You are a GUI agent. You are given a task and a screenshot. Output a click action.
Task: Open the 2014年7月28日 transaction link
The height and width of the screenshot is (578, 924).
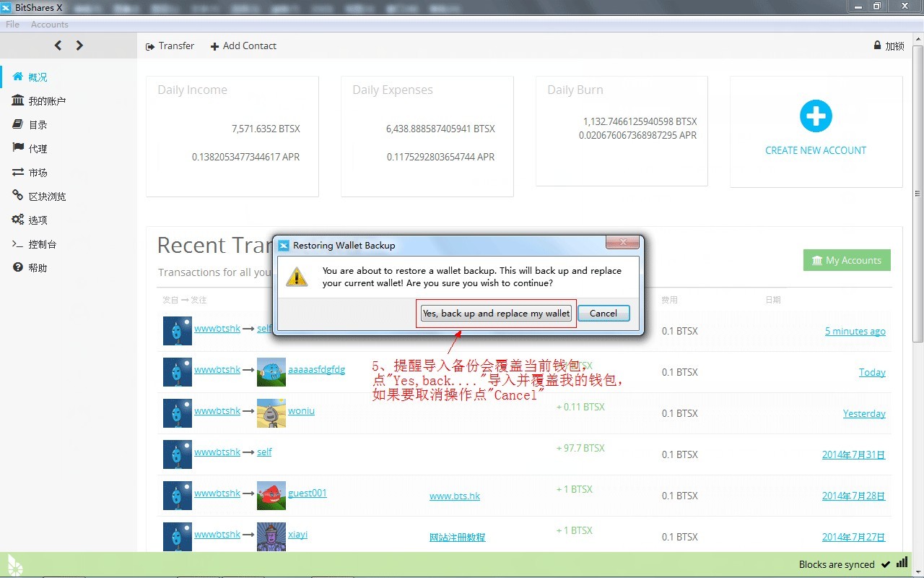click(854, 496)
